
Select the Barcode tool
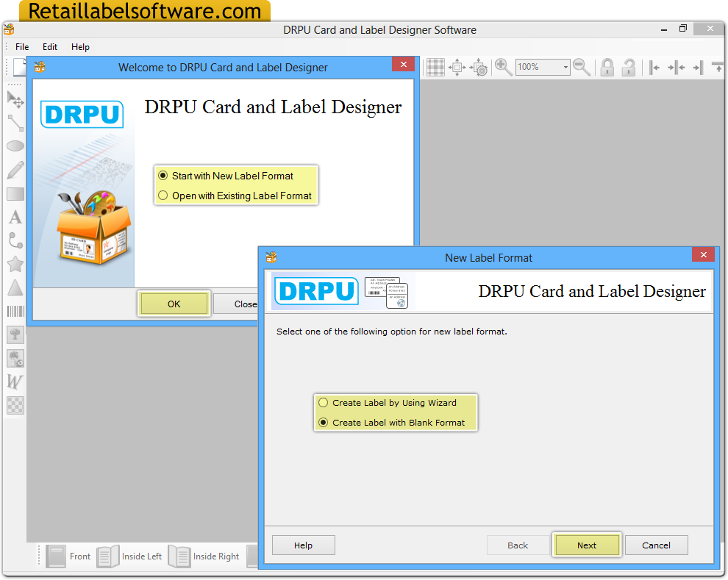coord(15,311)
